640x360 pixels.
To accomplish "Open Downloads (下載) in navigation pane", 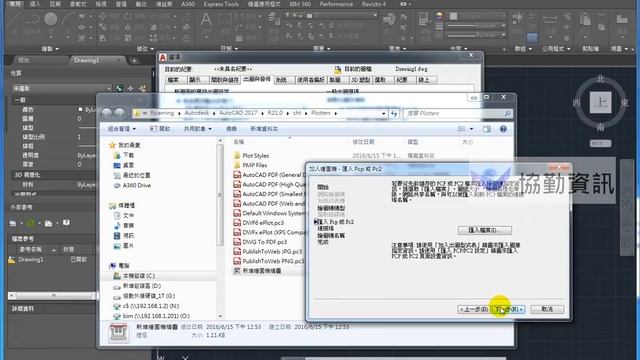I will 124,155.
